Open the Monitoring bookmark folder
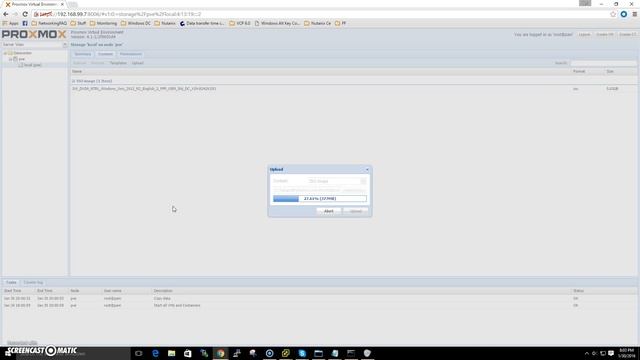 point(103,23)
